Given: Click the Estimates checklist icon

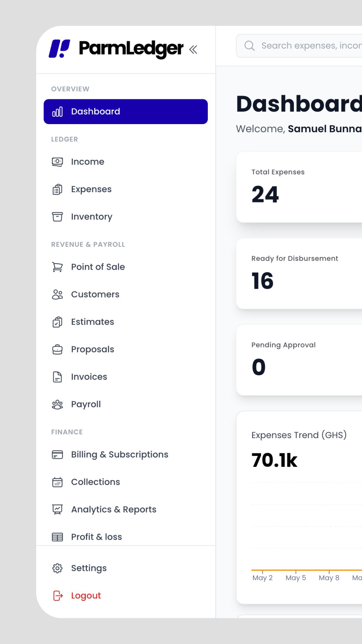Looking at the screenshot, I should (57, 322).
